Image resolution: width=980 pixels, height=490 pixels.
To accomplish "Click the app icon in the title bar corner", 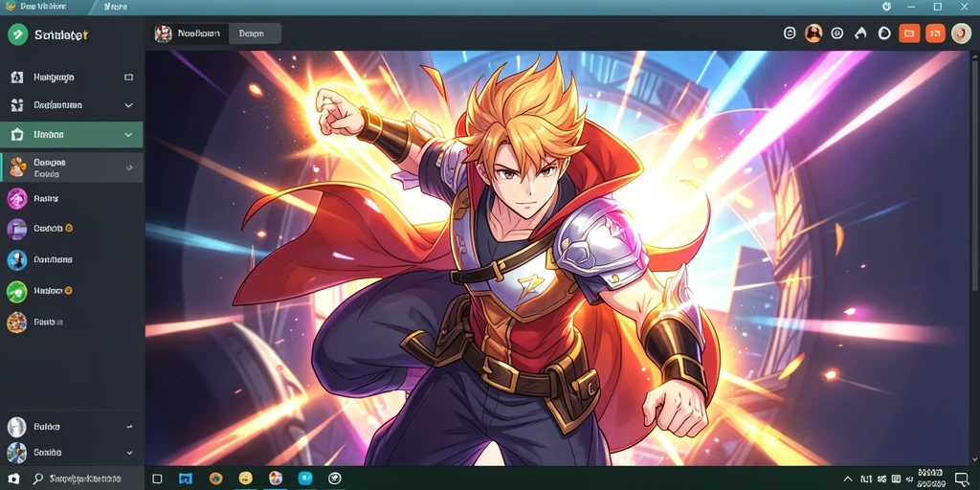I will pos(10,7).
